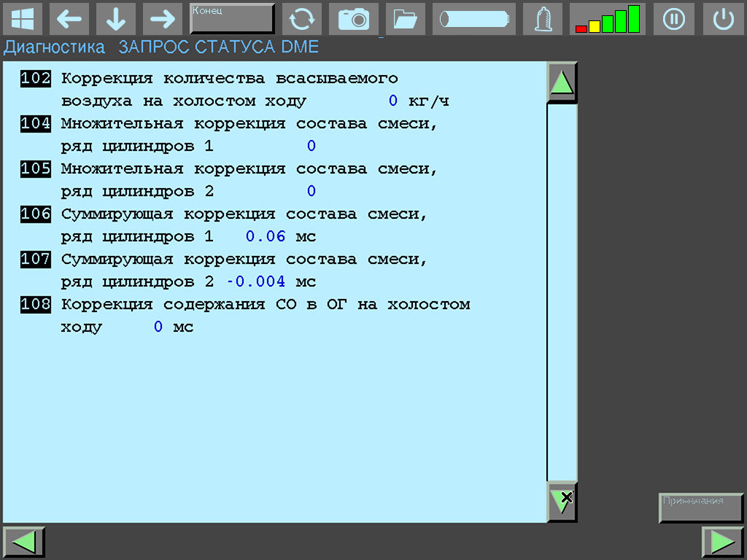Go back with bottom-left green arrow
The image size is (747, 560).
[x=24, y=542]
